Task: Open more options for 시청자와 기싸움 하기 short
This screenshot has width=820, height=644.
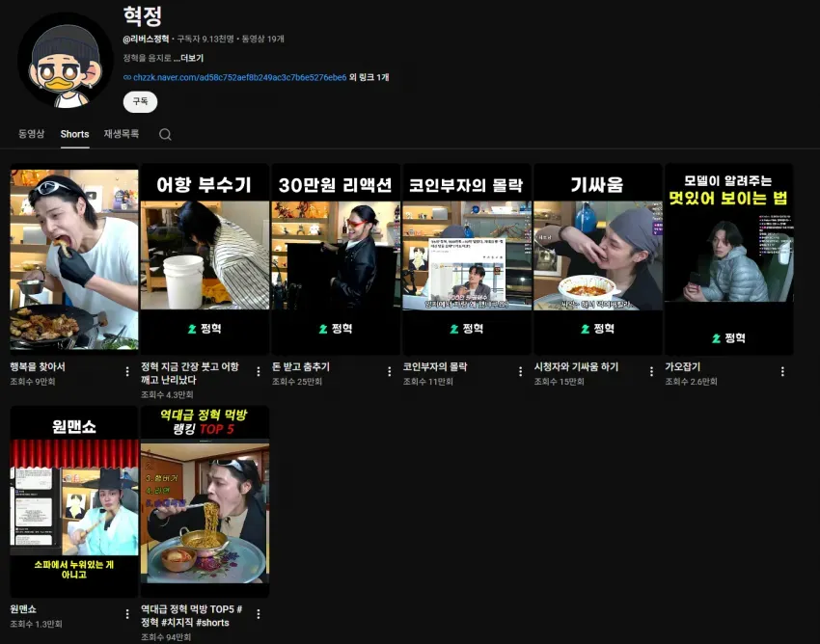Action: pyautogui.click(x=651, y=371)
